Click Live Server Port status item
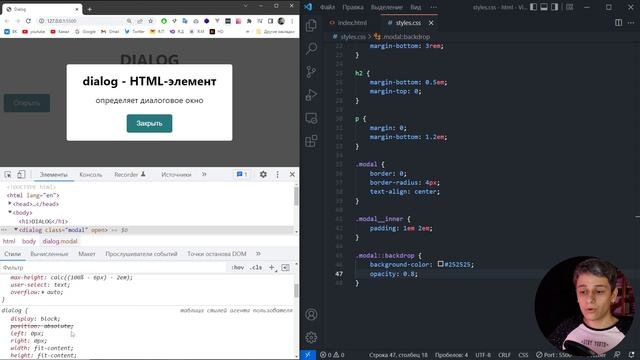The height and width of the screenshot is (360, 640). (x=554, y=355)
